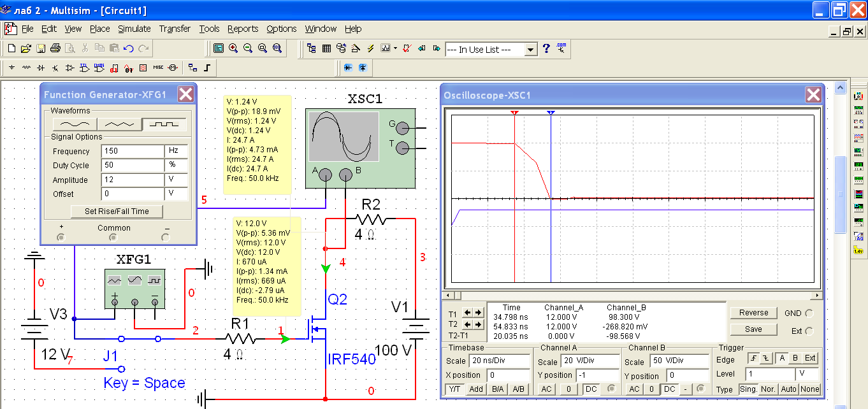Viewport: 868px width, 409px height.
Task: Select the GND radio button in oscilloscope
Action: tap(809, 313)
